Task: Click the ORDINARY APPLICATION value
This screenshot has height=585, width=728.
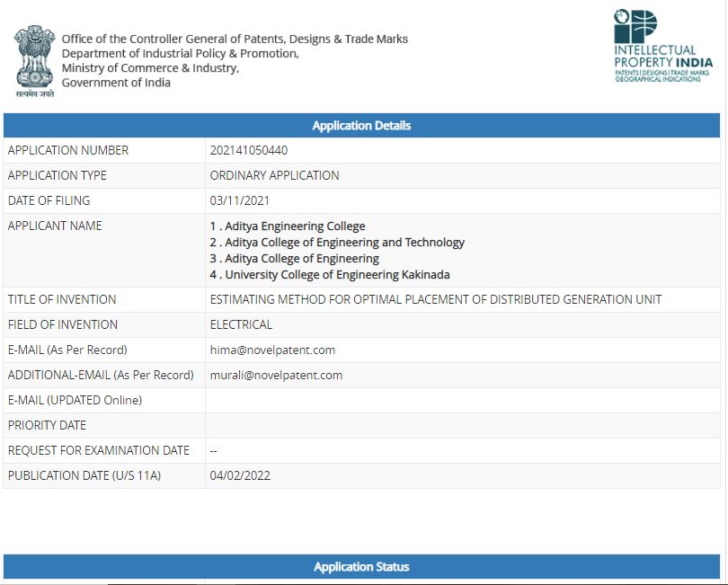Action: pos(274,175)
